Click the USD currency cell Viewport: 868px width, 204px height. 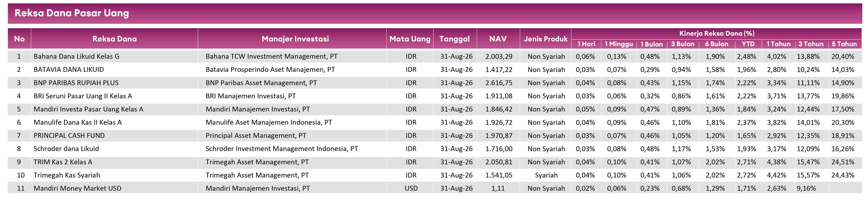coord(411,188)
